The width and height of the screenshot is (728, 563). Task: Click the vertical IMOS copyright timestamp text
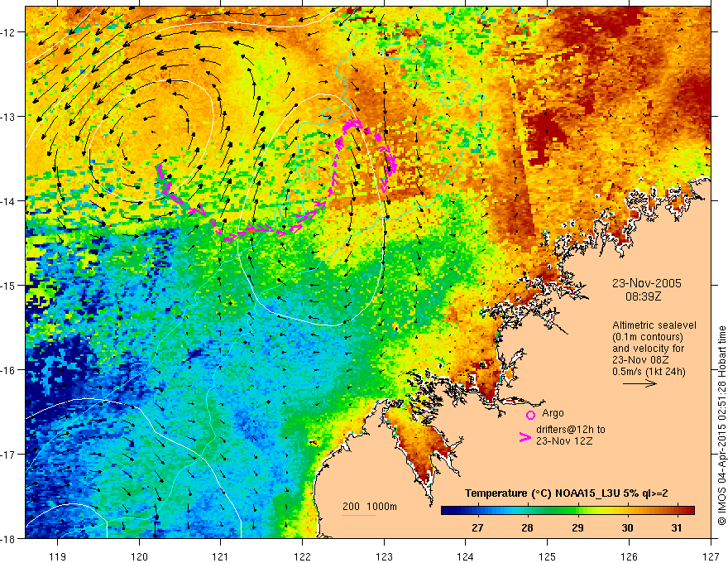pyautogui.click(x=722, y=426)
